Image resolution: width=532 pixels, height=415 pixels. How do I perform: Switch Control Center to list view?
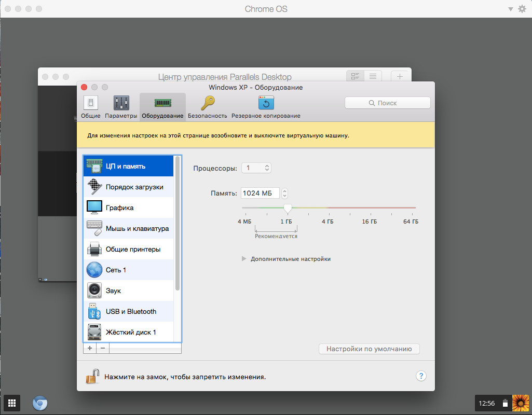point(373,76)
